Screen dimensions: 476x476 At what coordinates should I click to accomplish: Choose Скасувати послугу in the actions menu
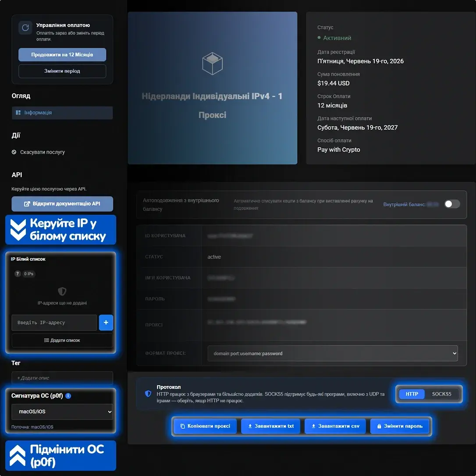tap(42, 152)
